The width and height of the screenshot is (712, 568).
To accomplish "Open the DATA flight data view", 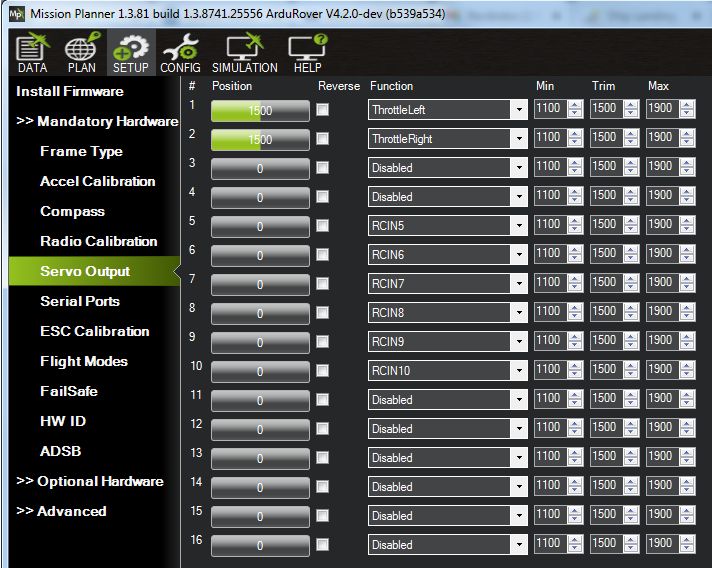I will [x=33, y=54].
